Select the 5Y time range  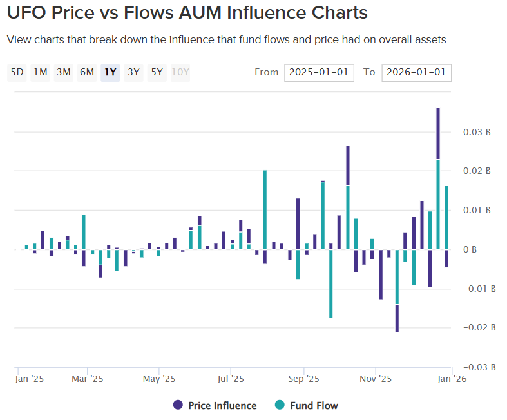pos(157,72)
